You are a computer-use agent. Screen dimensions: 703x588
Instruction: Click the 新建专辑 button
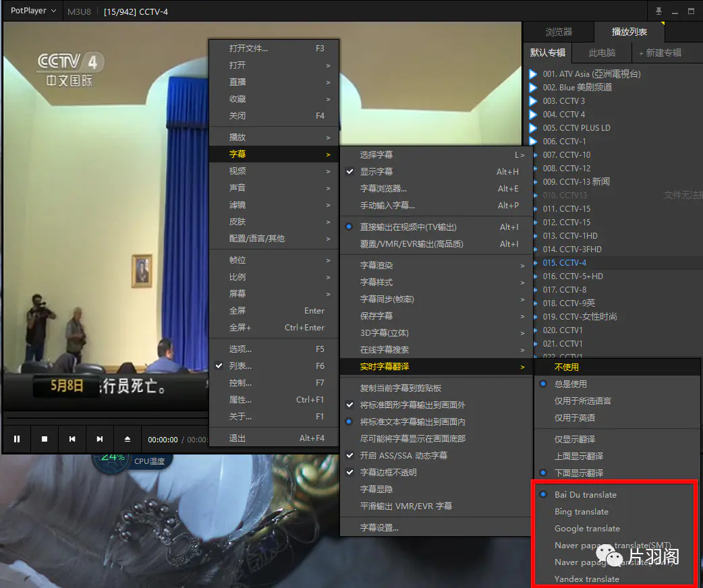coord(660,53)
